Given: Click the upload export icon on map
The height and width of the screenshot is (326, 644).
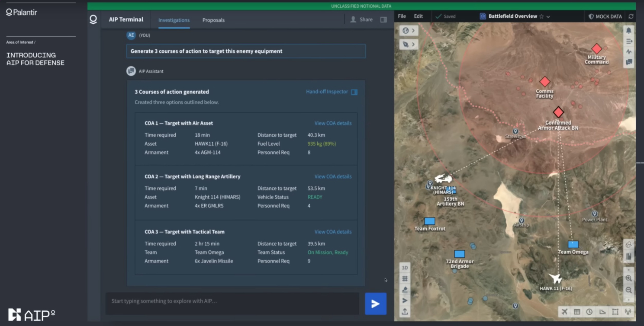Looking at the screenshot, I should [x=405, y=311].
